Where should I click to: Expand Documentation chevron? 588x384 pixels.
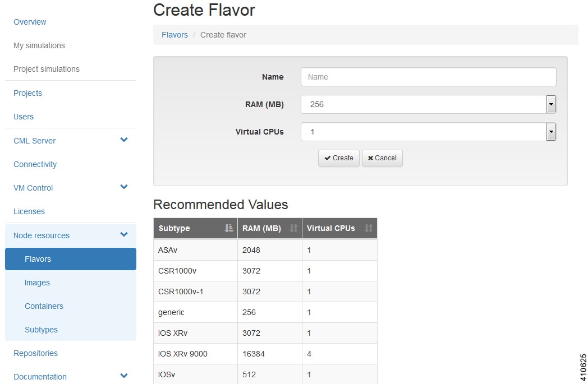pyautogui.click(x=124, y=376)
